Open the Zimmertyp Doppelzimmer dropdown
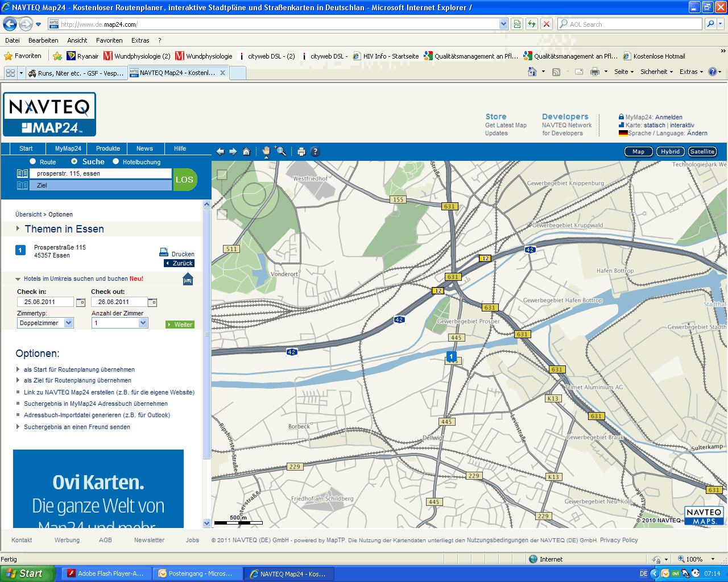728x582 pixels. coord(45,323)
